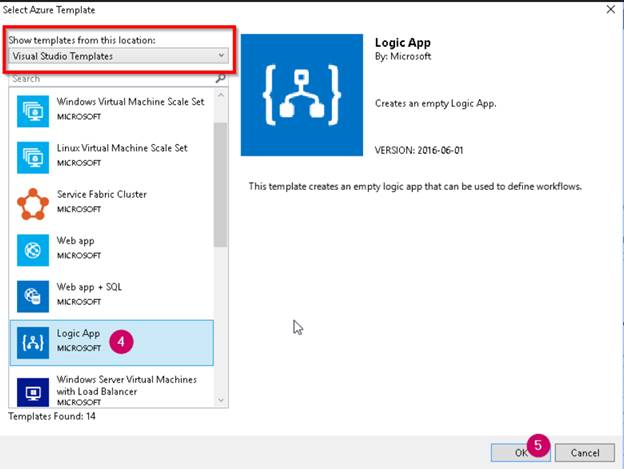624x469 pixels.
Task: Click the Windows Server Virtual Machines icon
Action: coord(33,392)
